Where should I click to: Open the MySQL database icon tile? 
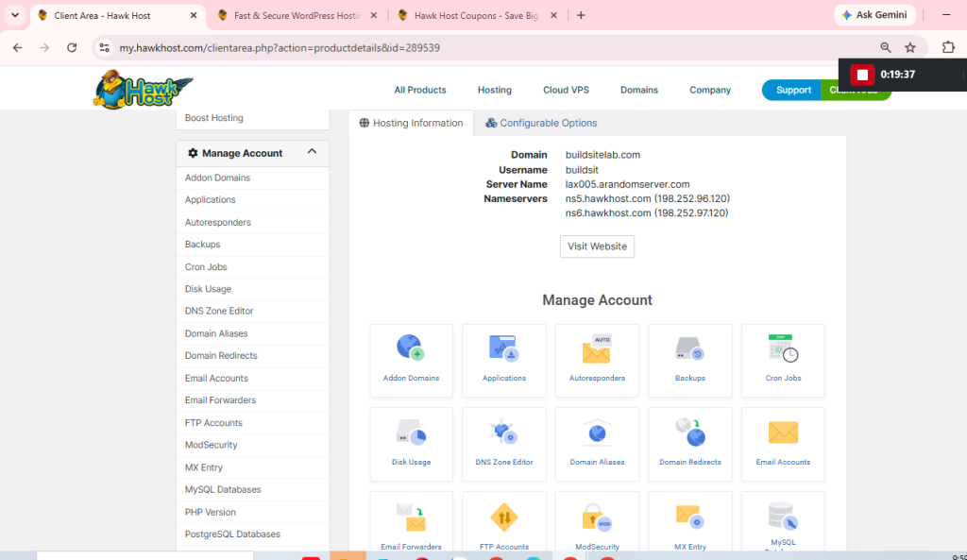pyautogui.click(x=783, y=522)
